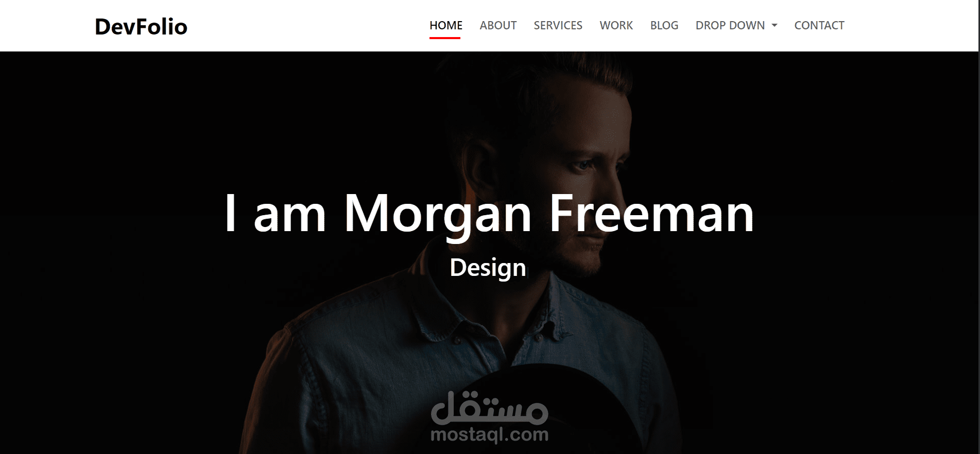The height and width of the screenshot is (454, 980).
Task: Click the Arabic mostaql watermark logo
Action: click(489, 407)
